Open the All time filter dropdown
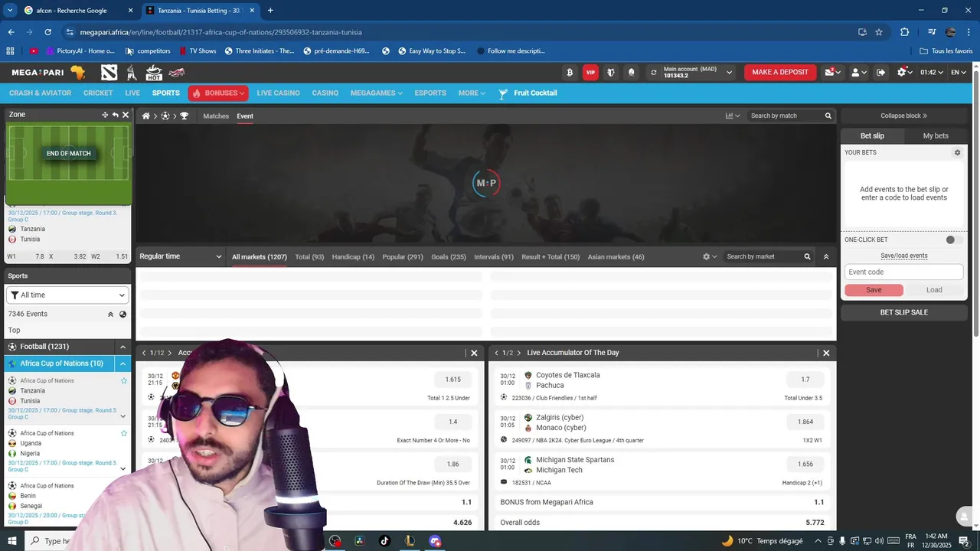This screenshot has width=980, height=551. click(x=67, y=295)
